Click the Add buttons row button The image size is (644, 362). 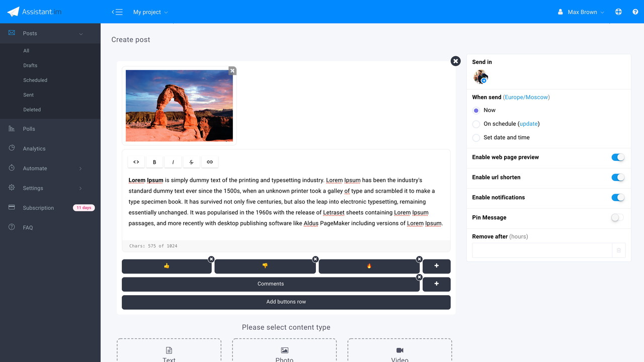(x=286, y=302)
